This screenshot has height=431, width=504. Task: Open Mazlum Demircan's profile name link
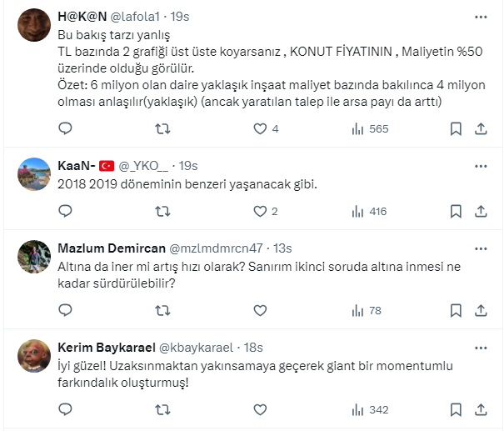(112, 248)
